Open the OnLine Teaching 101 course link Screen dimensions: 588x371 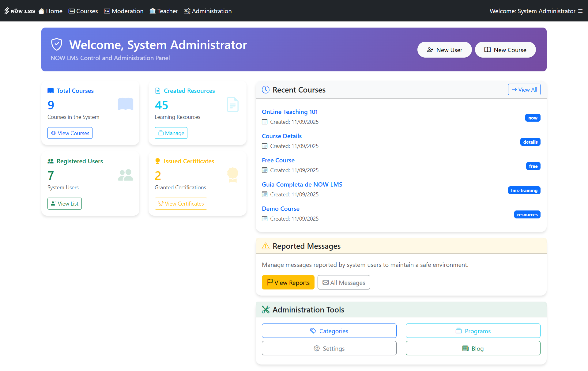click(x=290, y=112)
